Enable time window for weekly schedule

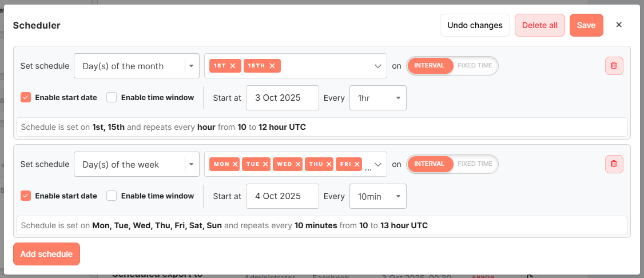(112, 196)
